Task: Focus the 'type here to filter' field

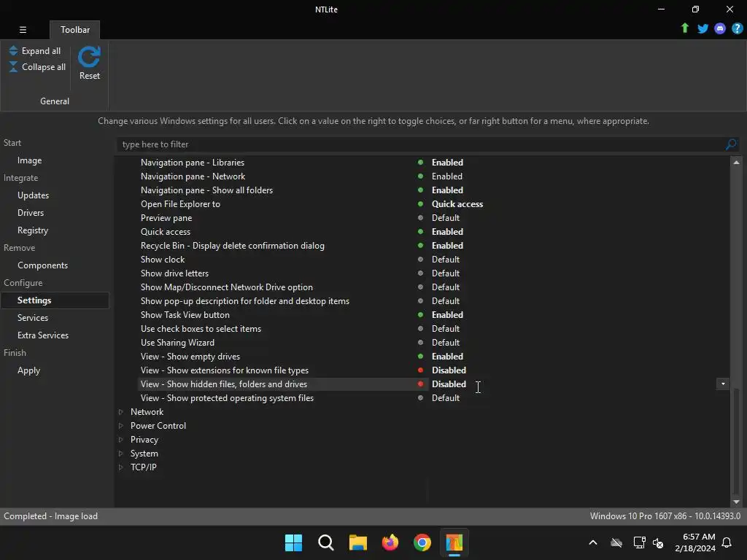Action: [421, 144]
